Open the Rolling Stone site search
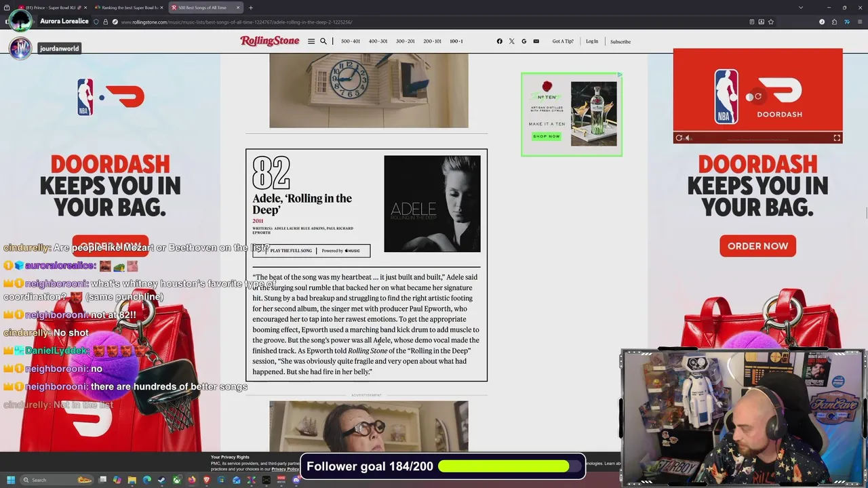 click(x=323, y=41)
